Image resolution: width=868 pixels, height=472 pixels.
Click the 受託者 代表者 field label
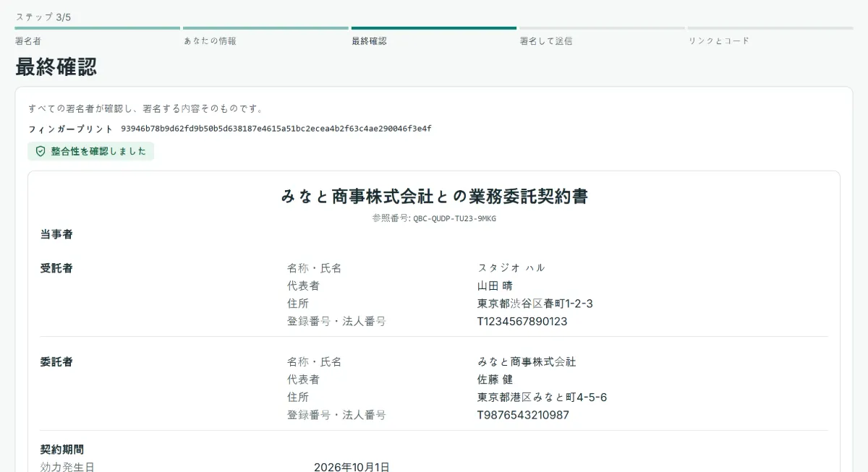(303, 286)
